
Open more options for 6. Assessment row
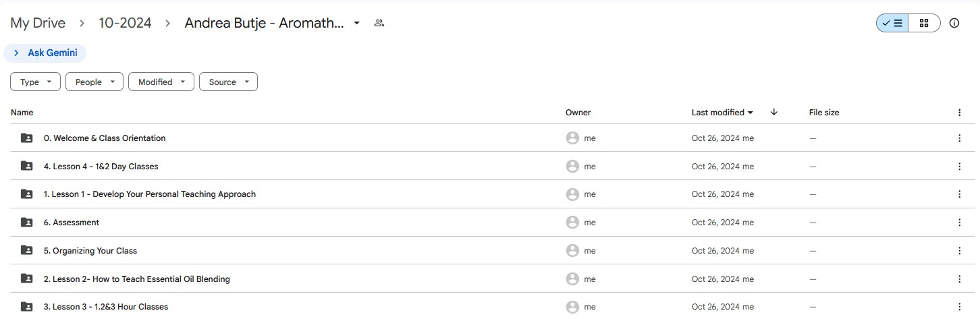pyautogui.click(x=959, y=223)
